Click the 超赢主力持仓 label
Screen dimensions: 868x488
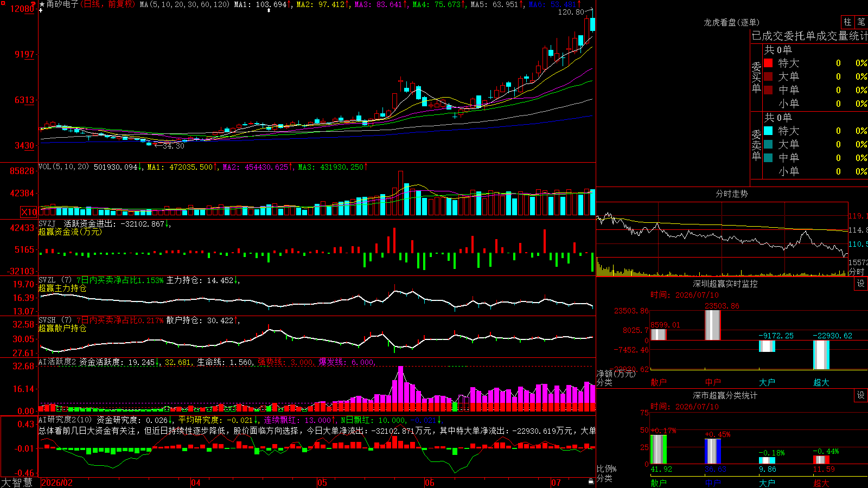tap(62, 288)
